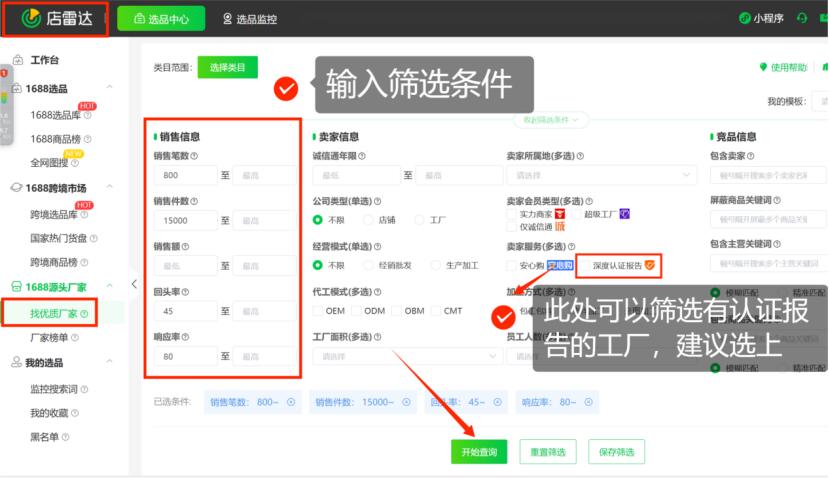Viewport: 829px width, 478px height.
Task: Click the help icon beside 响应率 label
Action: point(185,337)
